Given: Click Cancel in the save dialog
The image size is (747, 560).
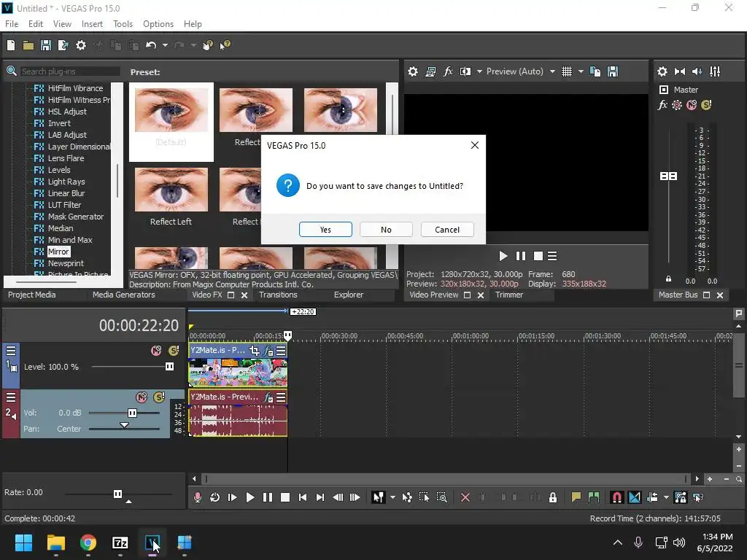Looking at the screenshot, I should 447,230.
